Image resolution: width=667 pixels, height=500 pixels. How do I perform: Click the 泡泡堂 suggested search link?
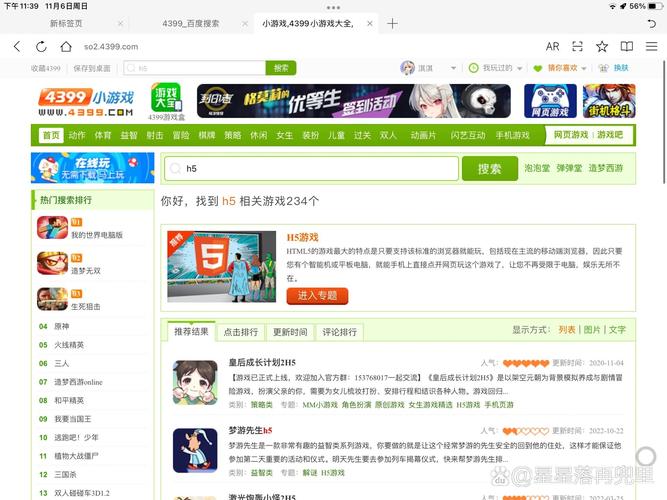pos(537,168)
